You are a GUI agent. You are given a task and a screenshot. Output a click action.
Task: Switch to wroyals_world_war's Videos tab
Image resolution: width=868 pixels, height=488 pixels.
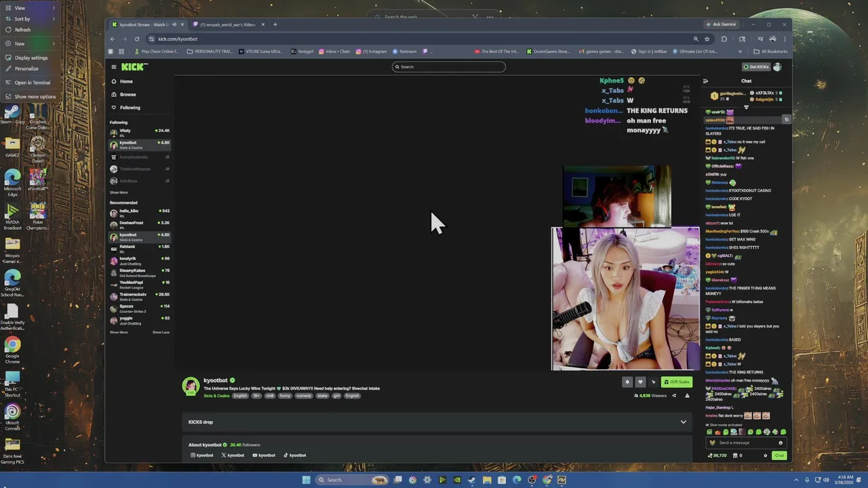point(229,24)
